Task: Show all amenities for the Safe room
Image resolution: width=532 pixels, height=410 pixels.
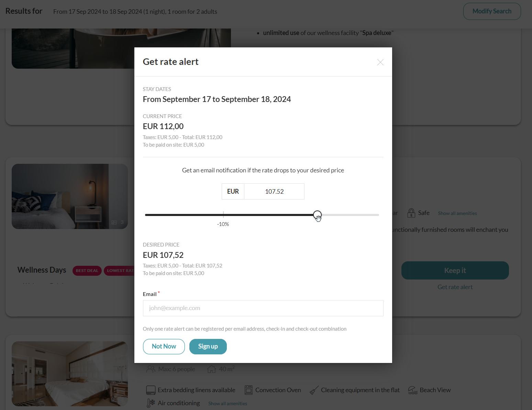Action: 457,214
